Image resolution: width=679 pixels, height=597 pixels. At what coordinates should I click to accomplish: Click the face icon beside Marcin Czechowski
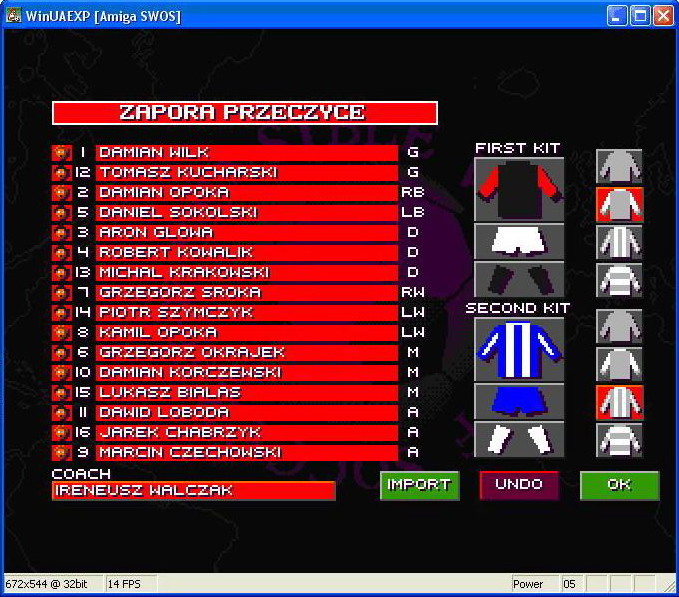tap(60, 453)
